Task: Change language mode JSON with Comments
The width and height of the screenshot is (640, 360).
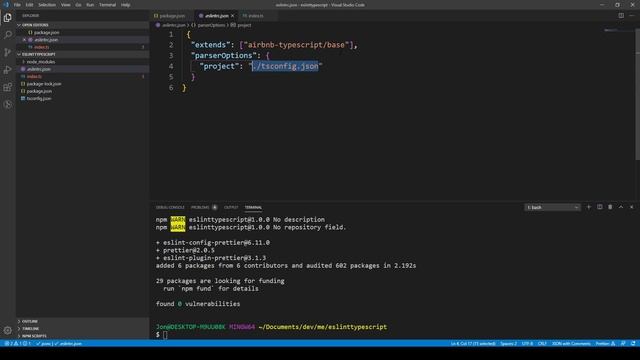Action: point(571,344)
